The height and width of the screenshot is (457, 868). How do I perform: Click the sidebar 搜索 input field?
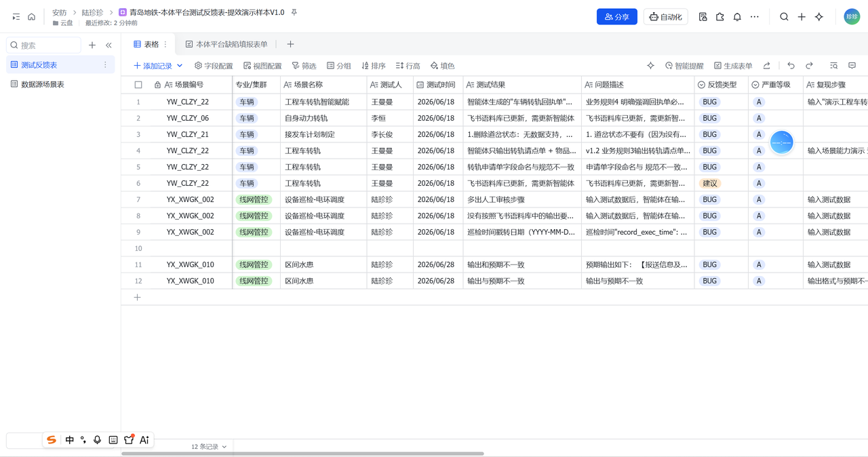pyautogui.click(x=44, y=45)
